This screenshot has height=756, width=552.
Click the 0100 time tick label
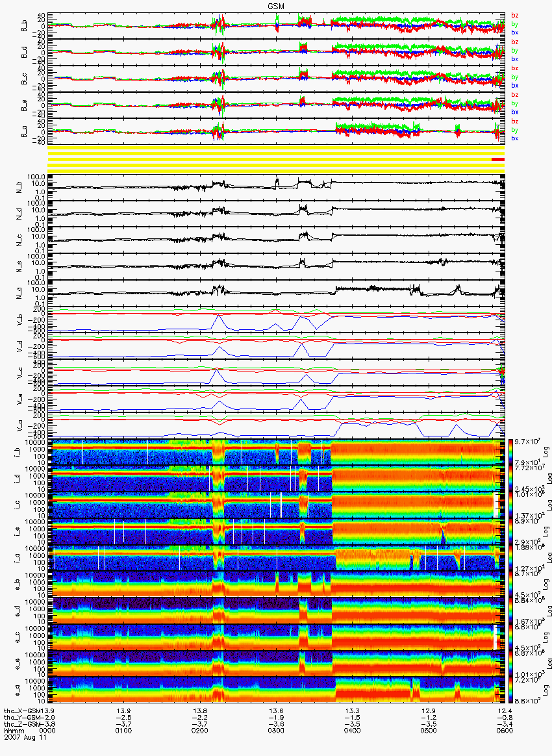[124, 731]
